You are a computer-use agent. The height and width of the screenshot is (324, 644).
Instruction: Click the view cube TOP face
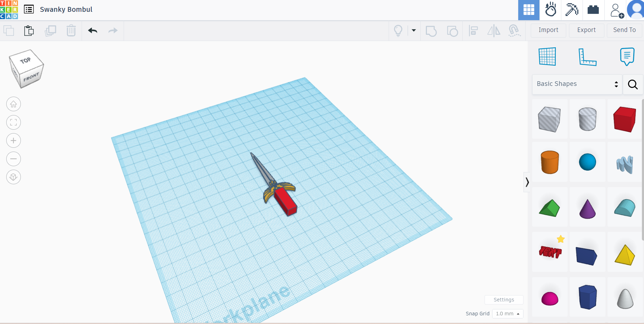(x=25, y=60)
